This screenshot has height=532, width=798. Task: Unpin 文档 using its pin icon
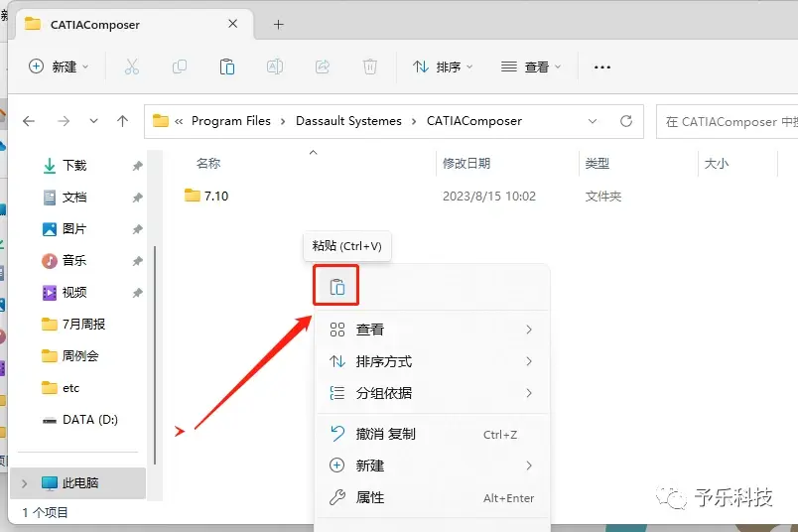137,198
